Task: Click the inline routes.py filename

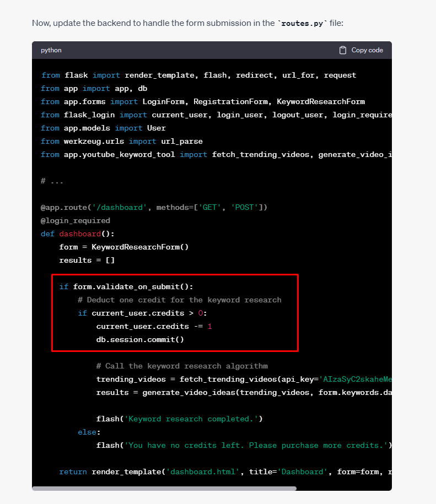Action: tap(302, 23)
